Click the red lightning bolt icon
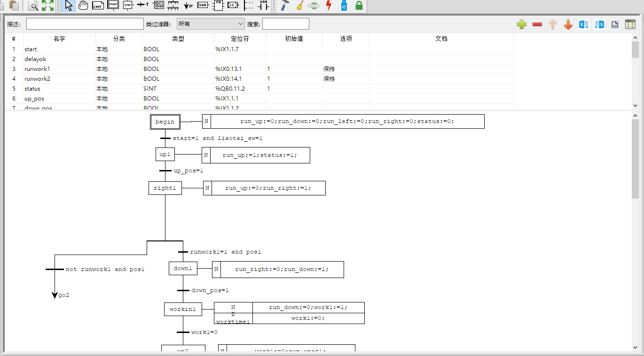The image size is (644, 356). click(x=329, y=6)
